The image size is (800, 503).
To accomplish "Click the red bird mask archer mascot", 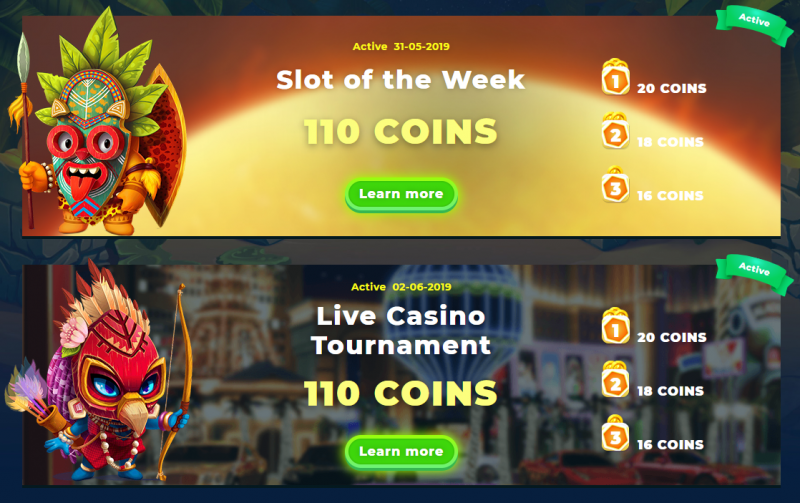I will click(99, 371).
